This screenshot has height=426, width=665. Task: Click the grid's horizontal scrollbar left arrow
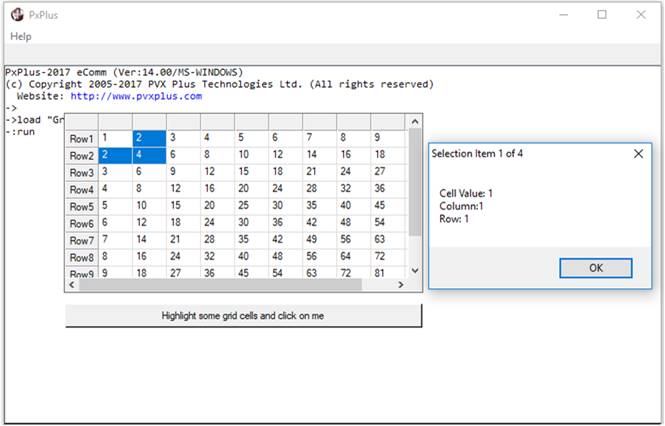[x=73, y=285]
